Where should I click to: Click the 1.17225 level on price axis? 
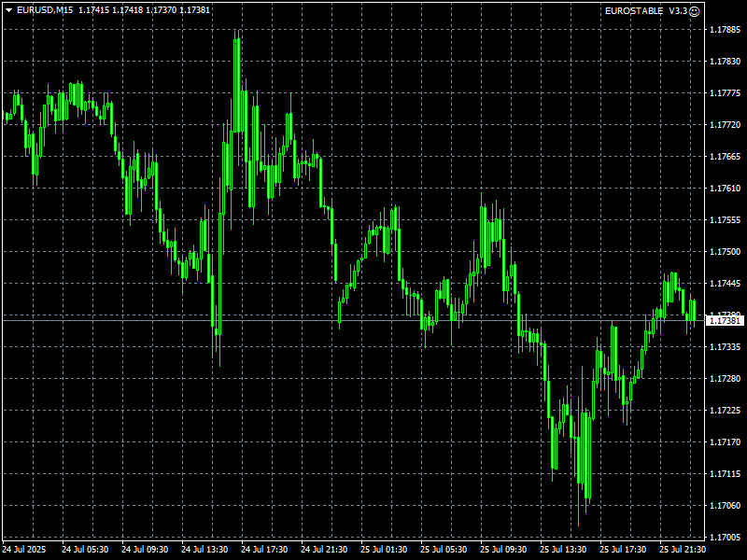point(725,411)
